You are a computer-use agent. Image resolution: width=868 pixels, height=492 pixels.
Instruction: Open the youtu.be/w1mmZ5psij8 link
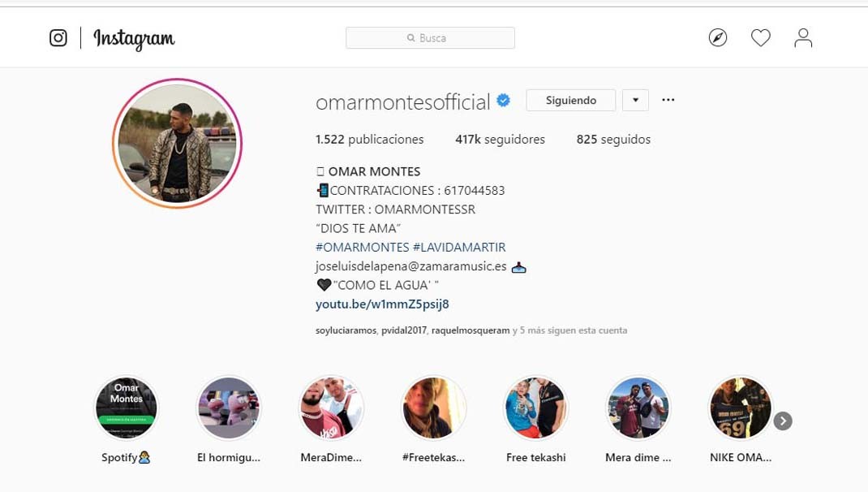click(x=382, y=304)
